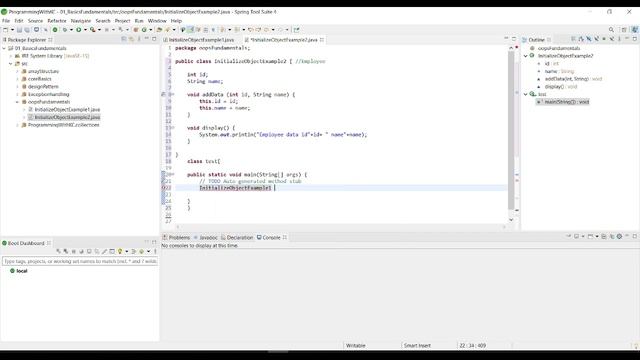Image resolution: width=640 pixels, height=360 pixels.
Task: Click the Debug bug icon in toolbar
Action: coord(64,30)
